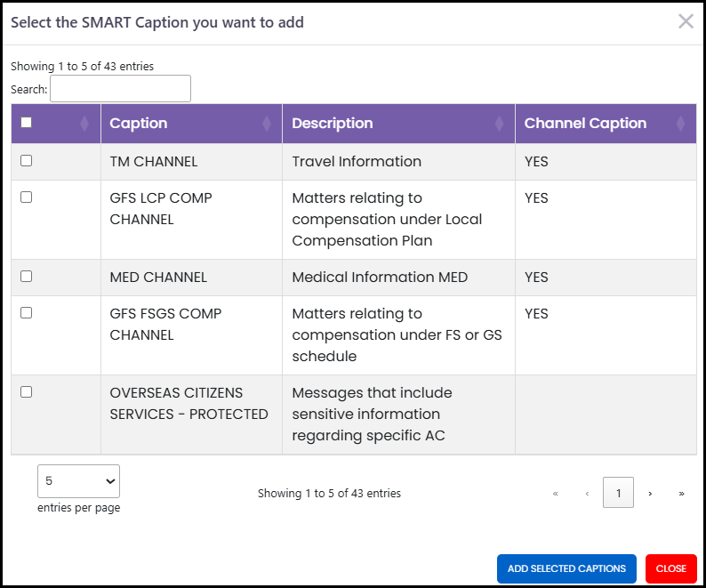Focus the Search input field
This screenshot has height=588, width=706.
[120, 89]
